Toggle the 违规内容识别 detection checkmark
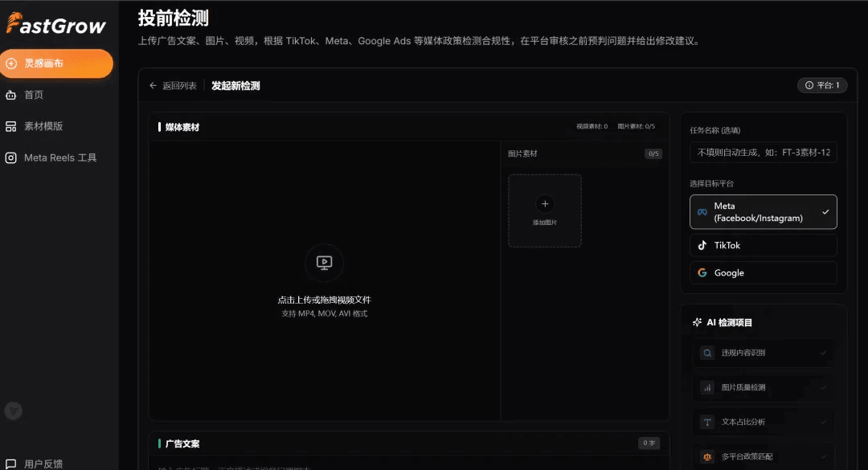The height and width of the screenshot is (470, 868). click(822, 353)
